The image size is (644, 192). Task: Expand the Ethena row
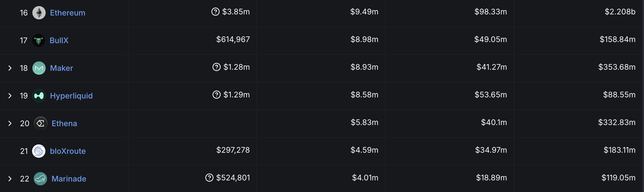coord(10,123)
